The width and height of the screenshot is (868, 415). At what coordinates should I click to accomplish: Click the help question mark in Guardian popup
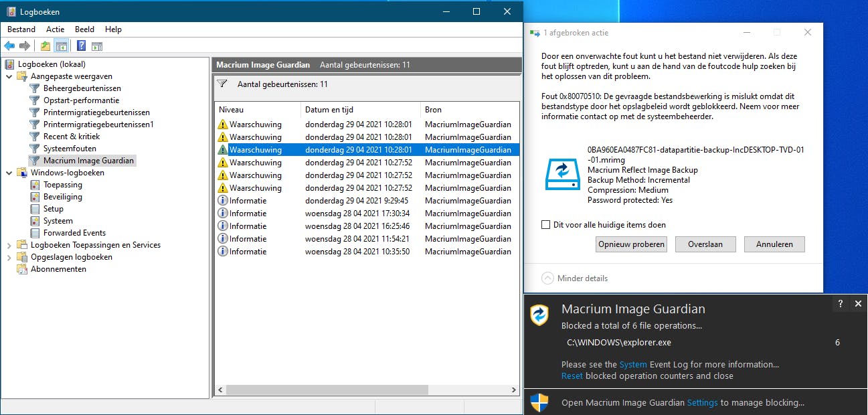(841, 303)
